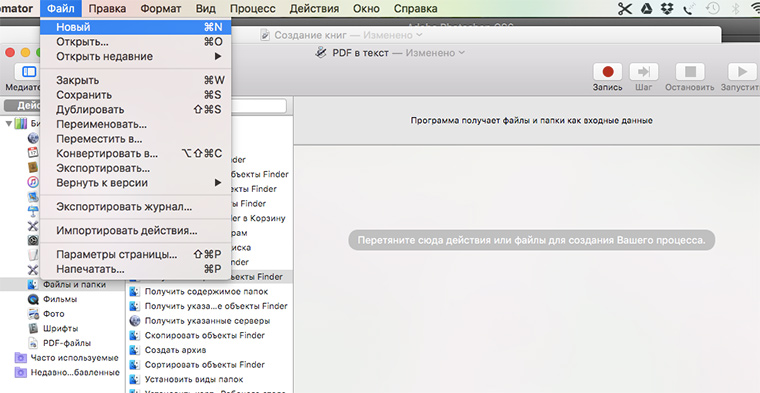Choose Дублировать from the Файл menu
This screenshot has height=393, width=760.
[135, 110]
